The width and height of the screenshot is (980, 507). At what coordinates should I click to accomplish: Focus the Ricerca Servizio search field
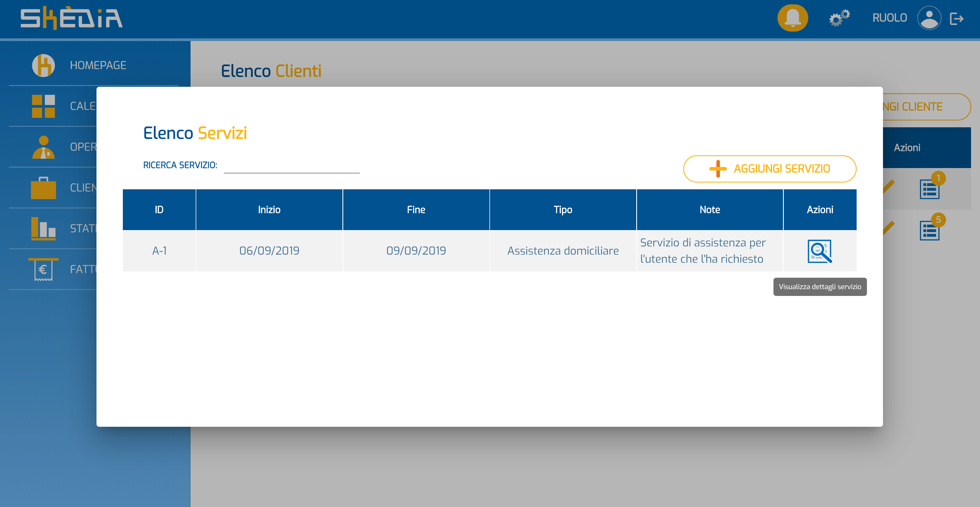(x=292, y=166)
